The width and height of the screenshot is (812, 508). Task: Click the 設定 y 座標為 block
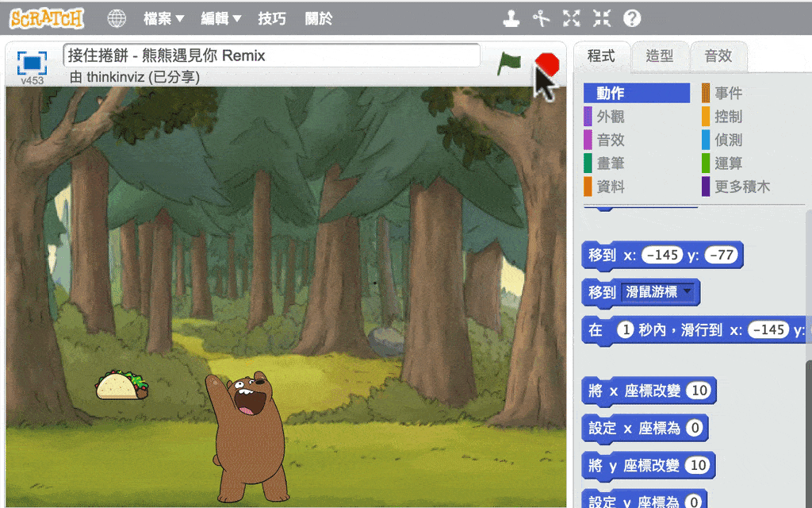(644, 498)
